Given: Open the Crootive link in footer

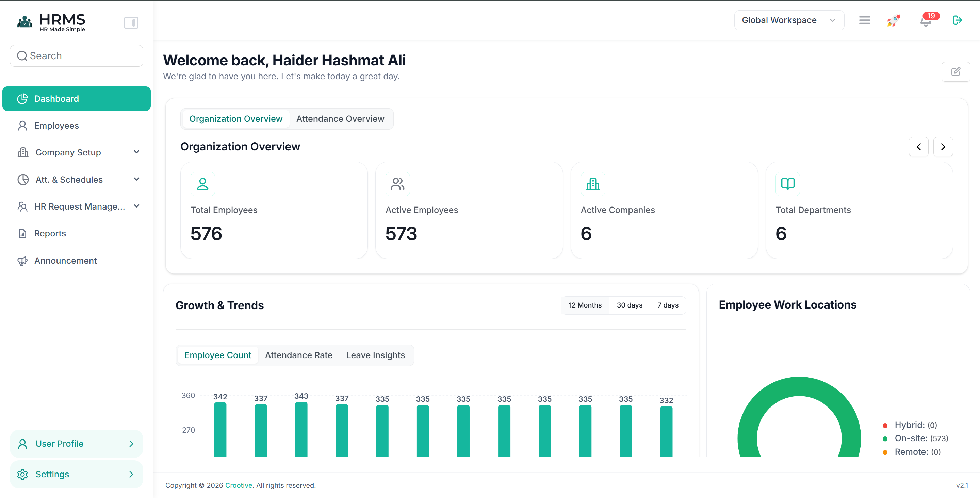Looking at the screenshot, I should 239,486.
